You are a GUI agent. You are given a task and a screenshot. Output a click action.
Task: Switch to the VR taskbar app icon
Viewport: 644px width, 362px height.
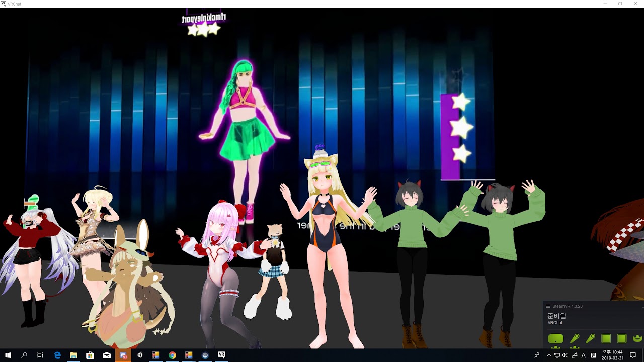tap(221, 355)
